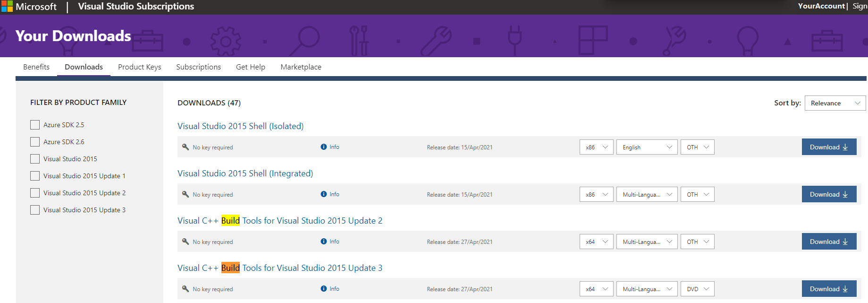Viewport: 868px width, 303px height.
Task: Download Visual C++ Build Tools Update 3
Action: pos(829,289)
